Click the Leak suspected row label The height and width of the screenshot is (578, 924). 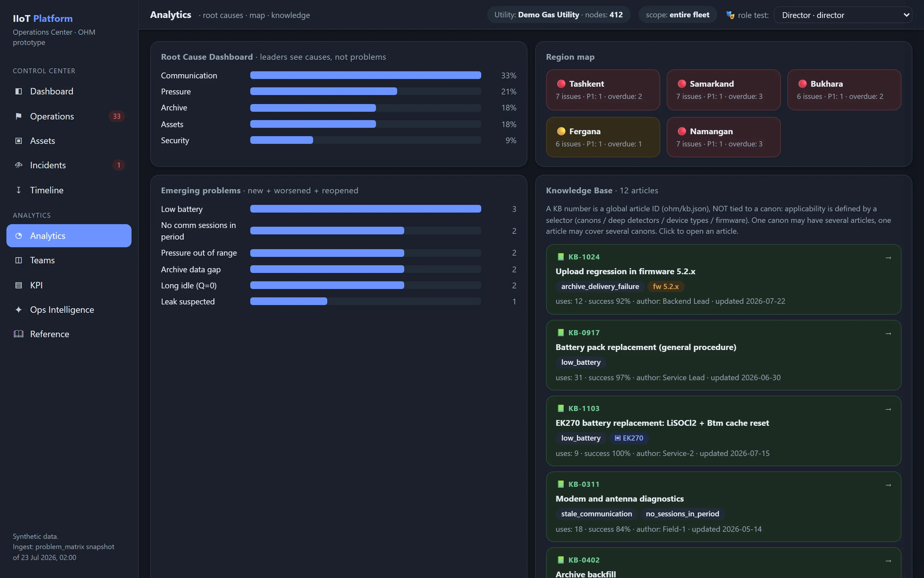coord(187,302)
